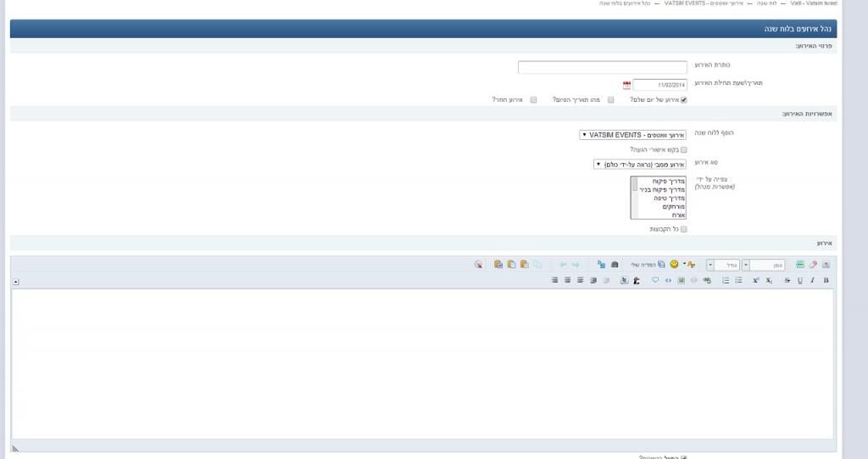The width and height of the screenshot is (868, 459).
Task: Check the request RSVP checkbox
Action: (x=684, y=149)
